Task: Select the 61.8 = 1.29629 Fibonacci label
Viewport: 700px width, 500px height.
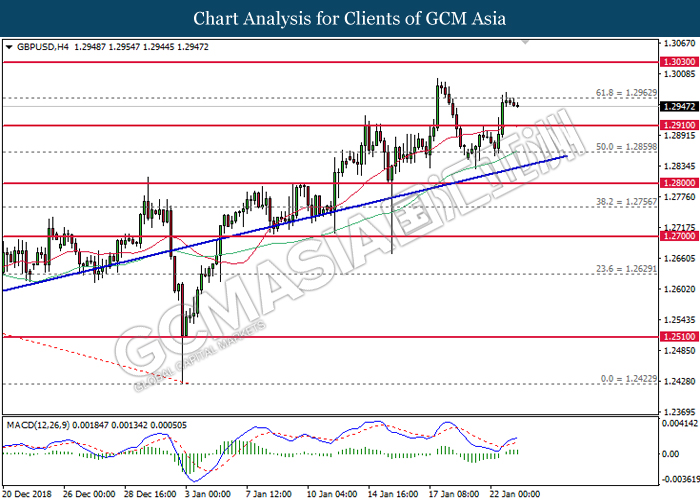Action: (626, 93)
